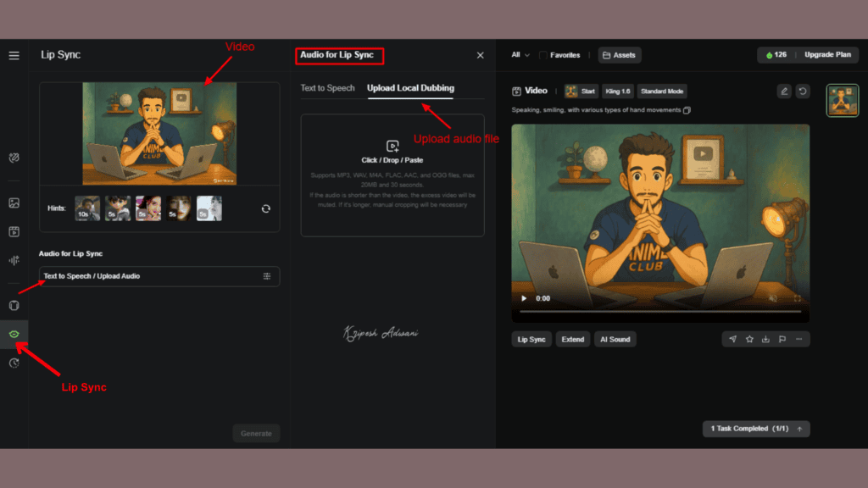The image size is (868, 488).
Task: Click the share arrow icon under the video
Action: (x=732, y=339)
